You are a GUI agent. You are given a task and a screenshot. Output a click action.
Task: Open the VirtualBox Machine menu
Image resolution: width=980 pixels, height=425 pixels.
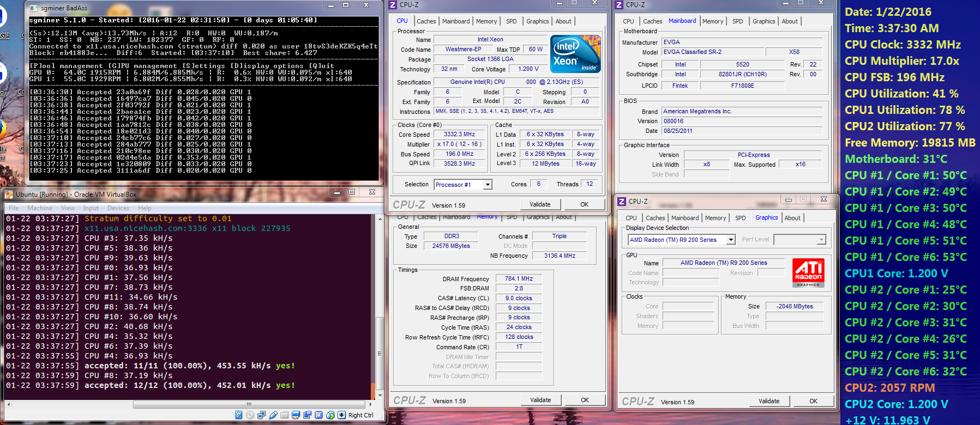point(40,208)
